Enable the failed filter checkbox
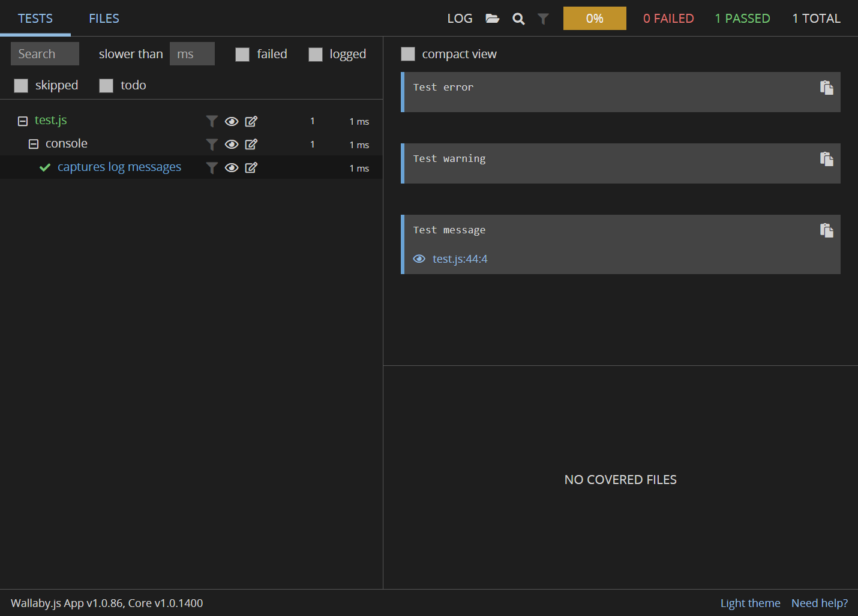858x616 pixels. [x=242, y=54]
